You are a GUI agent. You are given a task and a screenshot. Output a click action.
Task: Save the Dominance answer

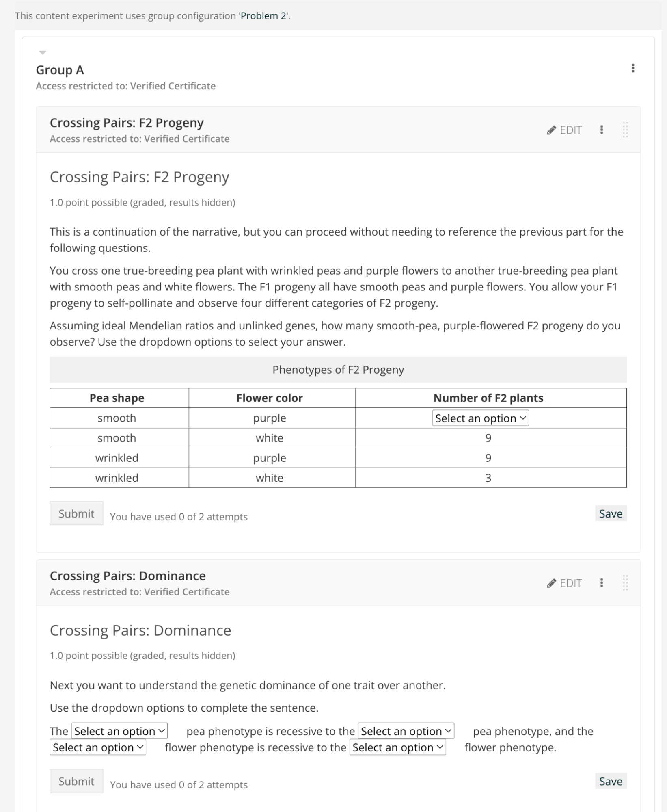tap(611, 781)
